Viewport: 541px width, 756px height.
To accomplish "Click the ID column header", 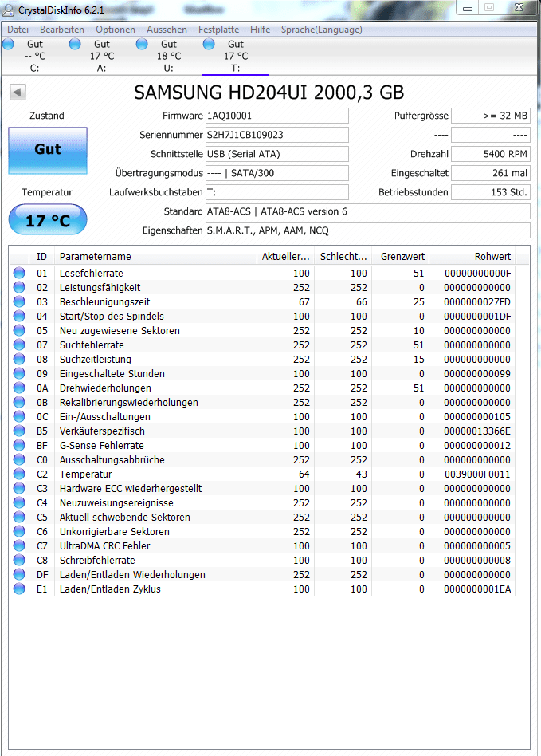I will pos(42,257).
